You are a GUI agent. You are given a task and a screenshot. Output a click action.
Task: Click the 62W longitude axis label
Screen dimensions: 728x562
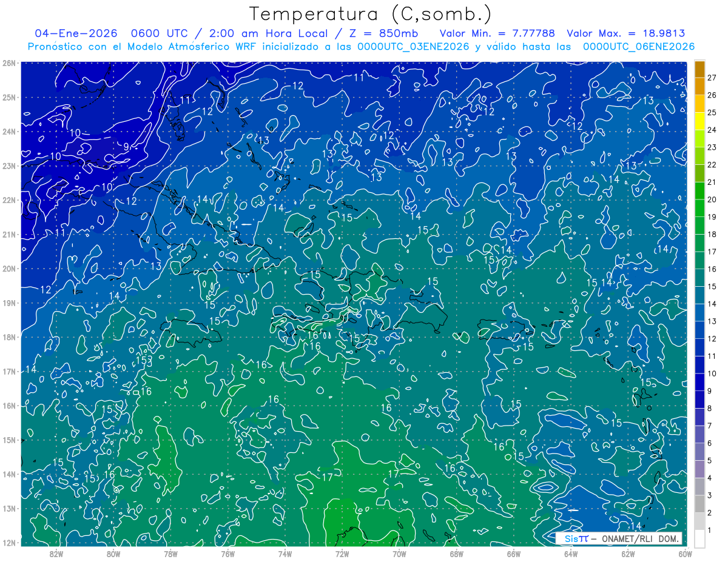tap(628, 553)
